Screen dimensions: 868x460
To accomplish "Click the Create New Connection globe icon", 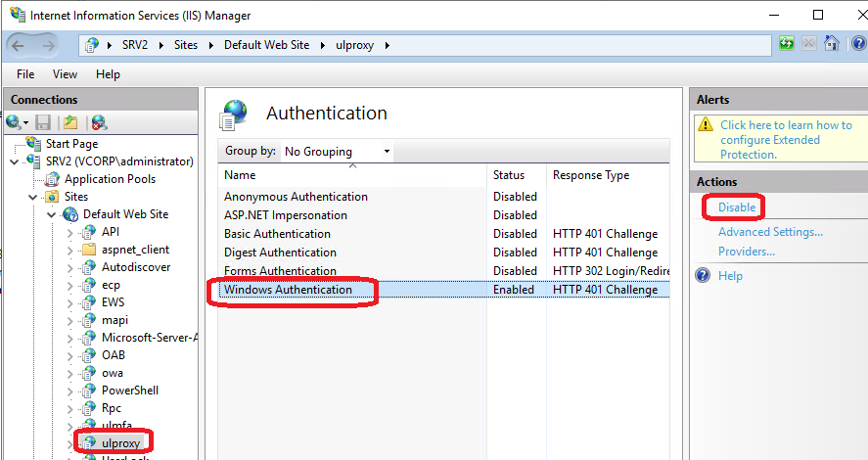I will coord(15,122).
